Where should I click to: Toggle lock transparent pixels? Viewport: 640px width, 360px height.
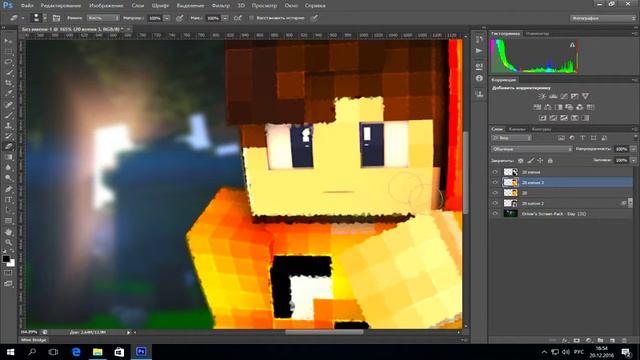point(520,161)
